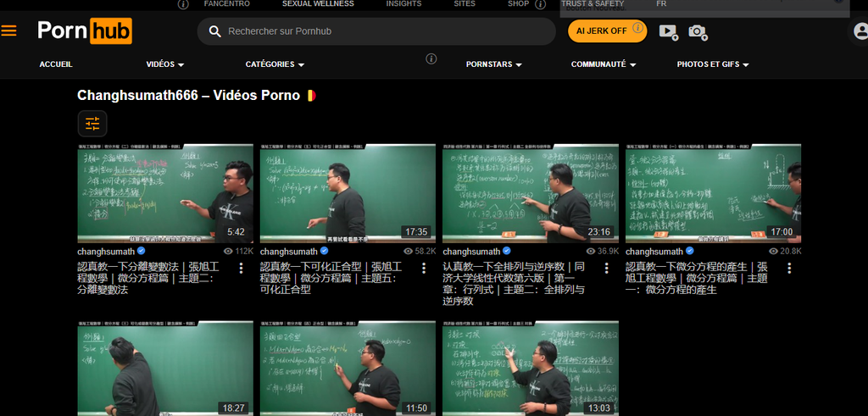Screen dimensions: 868x416
Task: Click the Belgium flag next to page title
Action: [311, 95]
